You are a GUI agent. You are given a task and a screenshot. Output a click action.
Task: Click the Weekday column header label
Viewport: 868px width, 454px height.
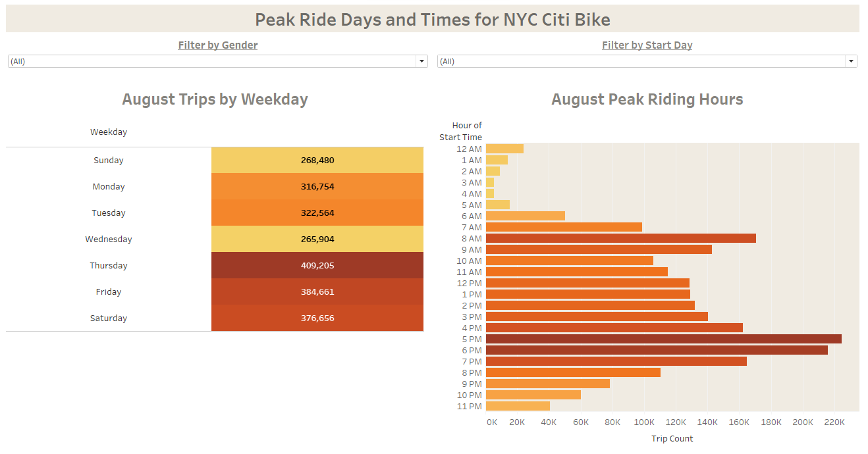[109, 132]
